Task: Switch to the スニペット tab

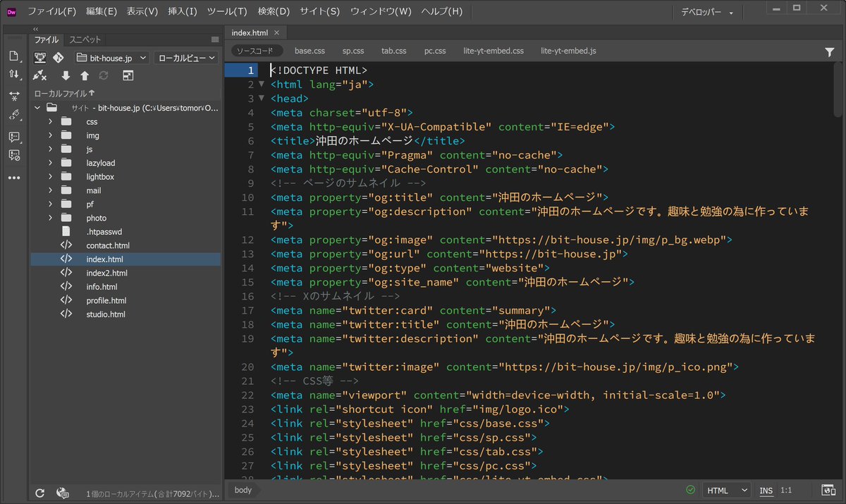Action: coord(85,39)
